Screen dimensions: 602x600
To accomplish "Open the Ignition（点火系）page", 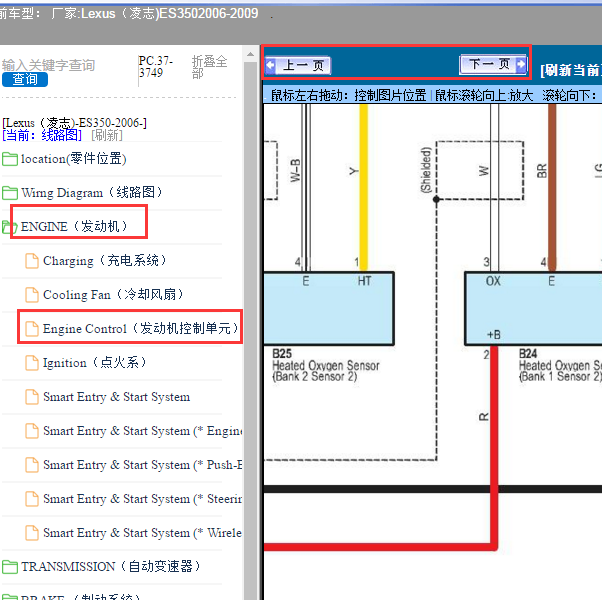I will (94, 362).
